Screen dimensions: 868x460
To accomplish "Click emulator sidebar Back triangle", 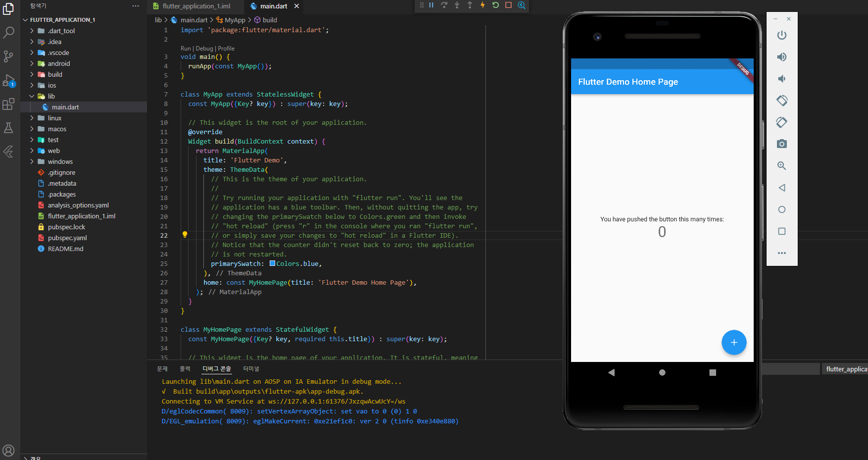I will tap(782, 188).
